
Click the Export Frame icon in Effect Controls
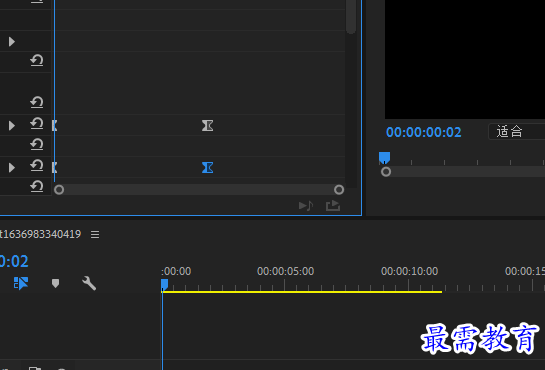[333, 206]
